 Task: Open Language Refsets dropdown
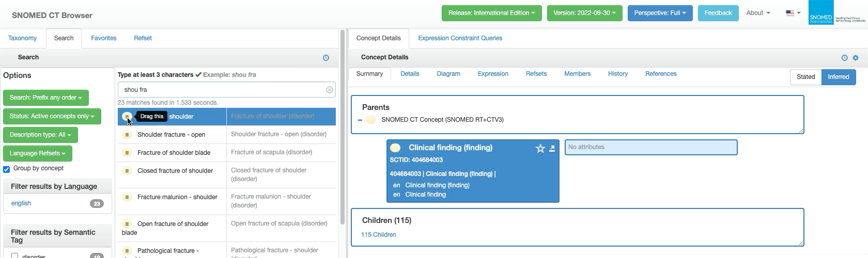pos(37,153)
